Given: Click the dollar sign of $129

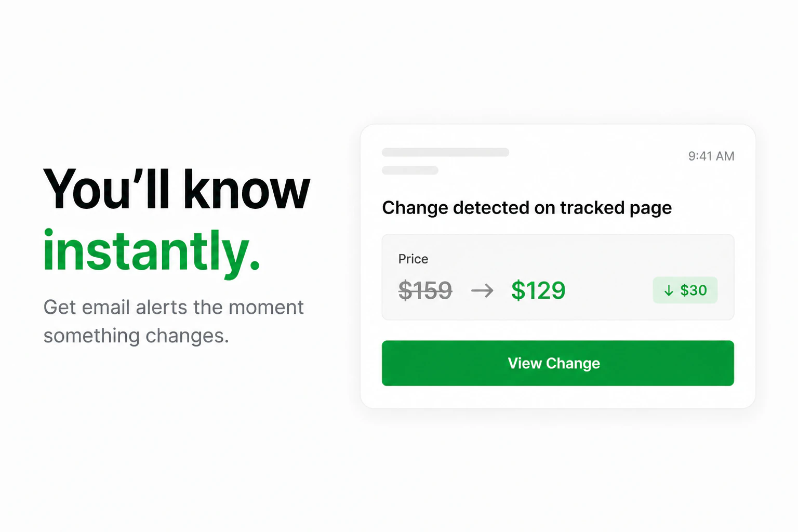Looking at the screenshot, I should pos(518,290).
